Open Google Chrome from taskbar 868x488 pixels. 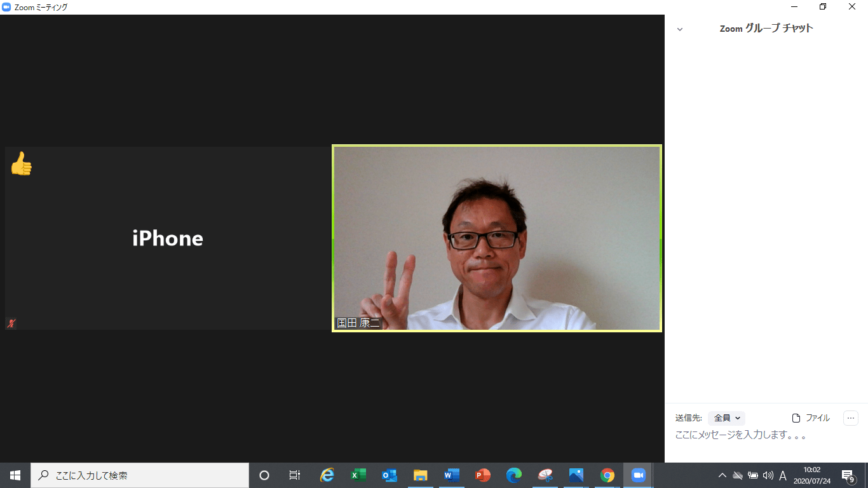click(607, 475)
